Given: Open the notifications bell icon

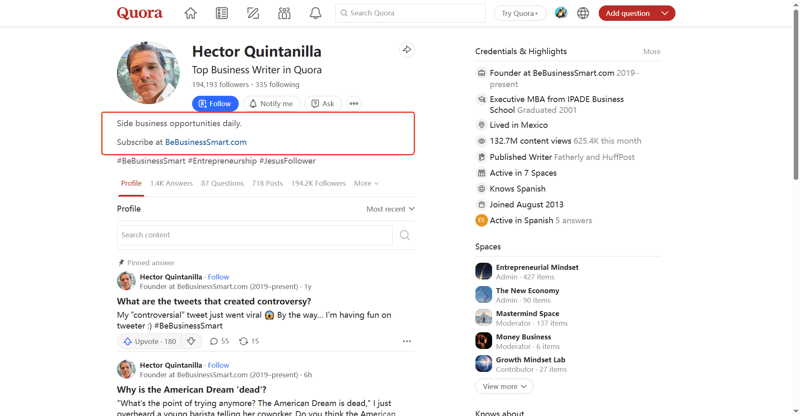Looking at the screenshot, I should coord(315,13).
